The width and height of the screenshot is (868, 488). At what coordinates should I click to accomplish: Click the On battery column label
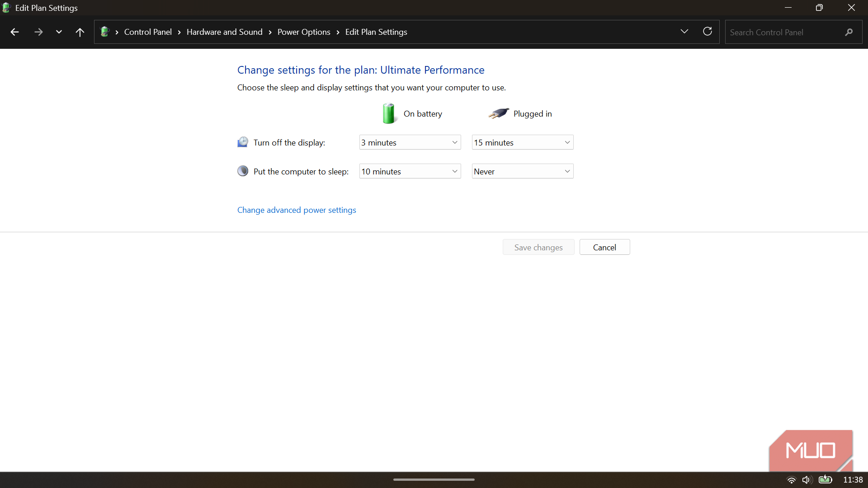[423, 114]
